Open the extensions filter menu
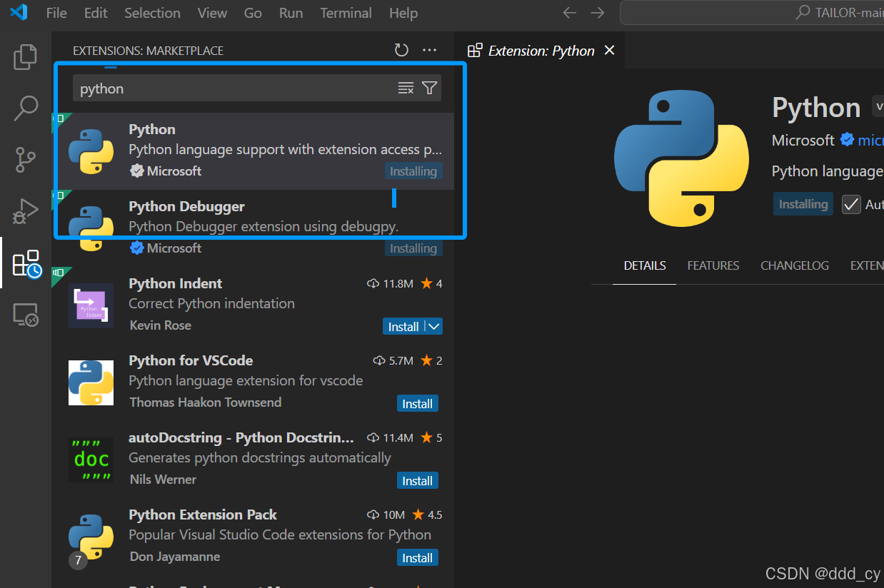The width and height of the screenshot is (884, 588). tap(429, 88)
